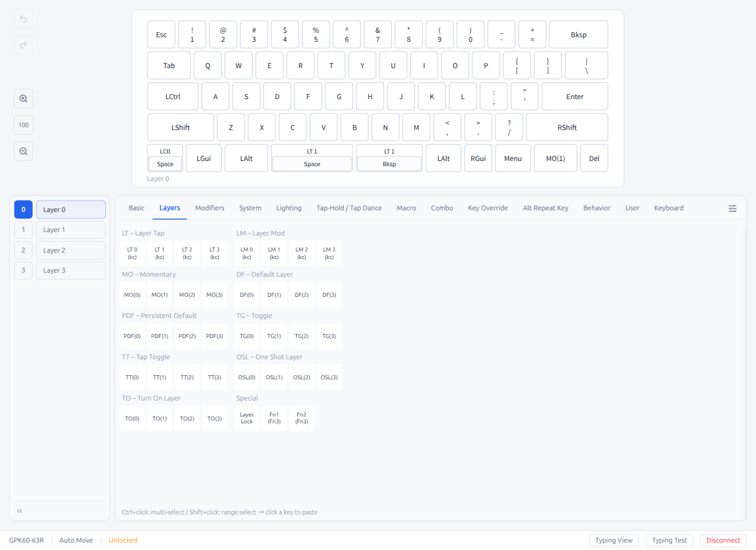Collapse the layer list sidebar
This screenshot has width=756, height=550.
pyautogui.click(x=19, y=510)
